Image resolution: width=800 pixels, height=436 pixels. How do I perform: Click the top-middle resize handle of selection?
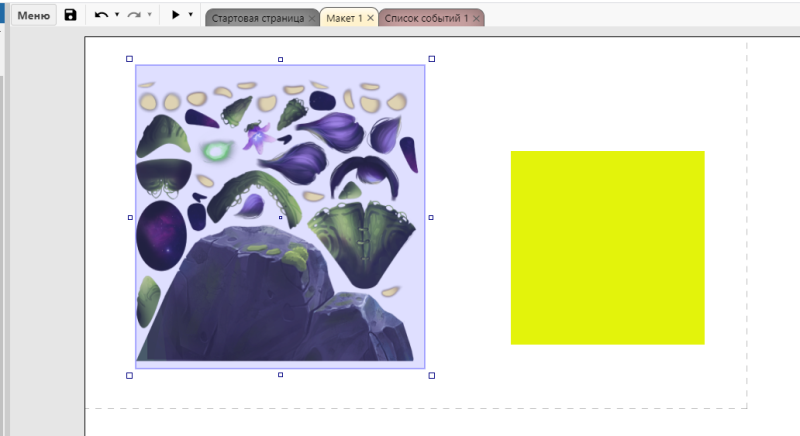[280, 60]
